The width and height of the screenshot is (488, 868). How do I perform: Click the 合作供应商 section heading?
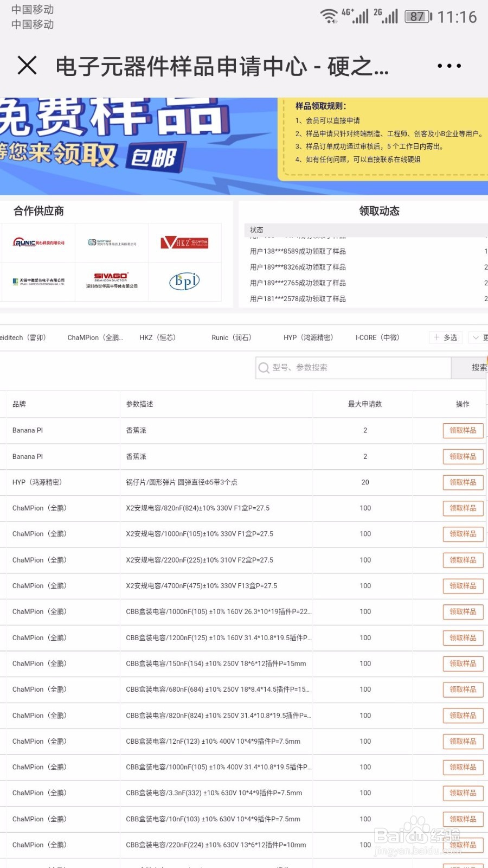coord(39,211)
